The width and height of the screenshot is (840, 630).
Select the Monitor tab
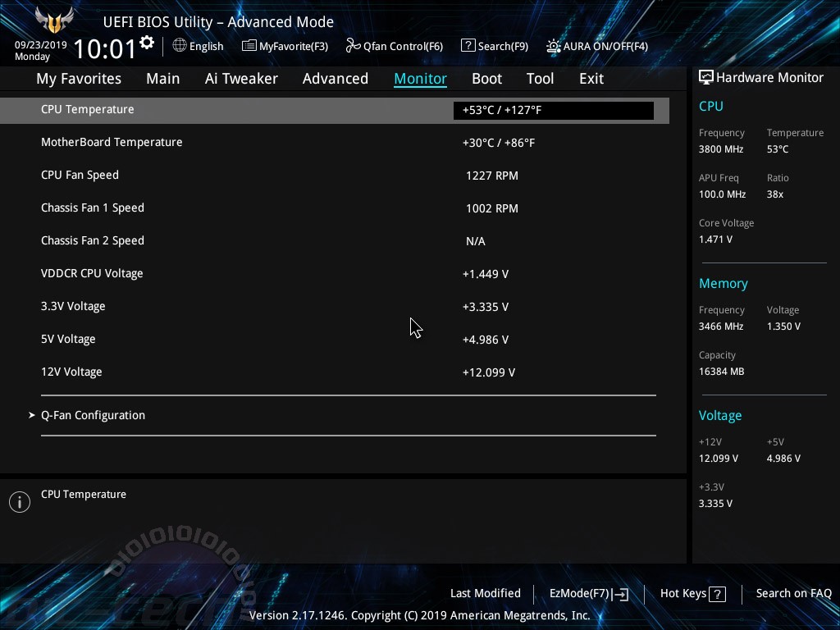tap(421, 78)
